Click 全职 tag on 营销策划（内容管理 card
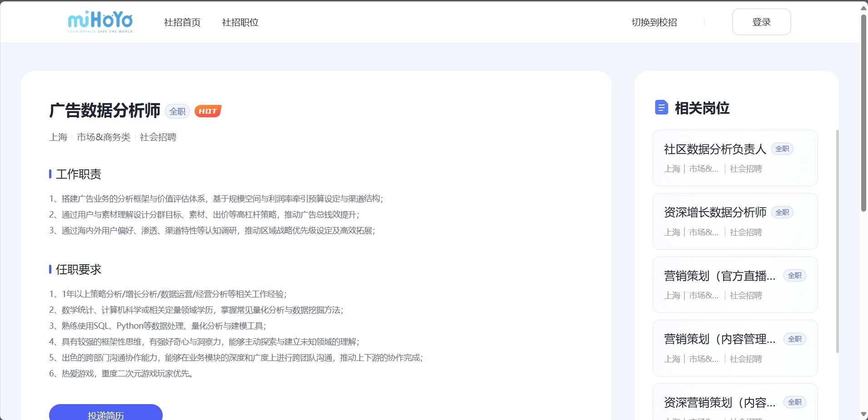 click(794, 339)
